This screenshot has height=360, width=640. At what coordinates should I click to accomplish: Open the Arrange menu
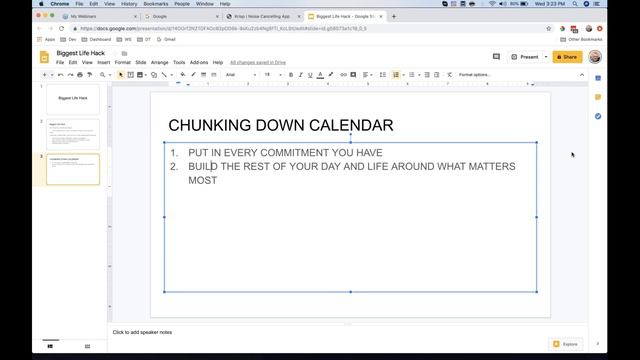tap(160, 62)
